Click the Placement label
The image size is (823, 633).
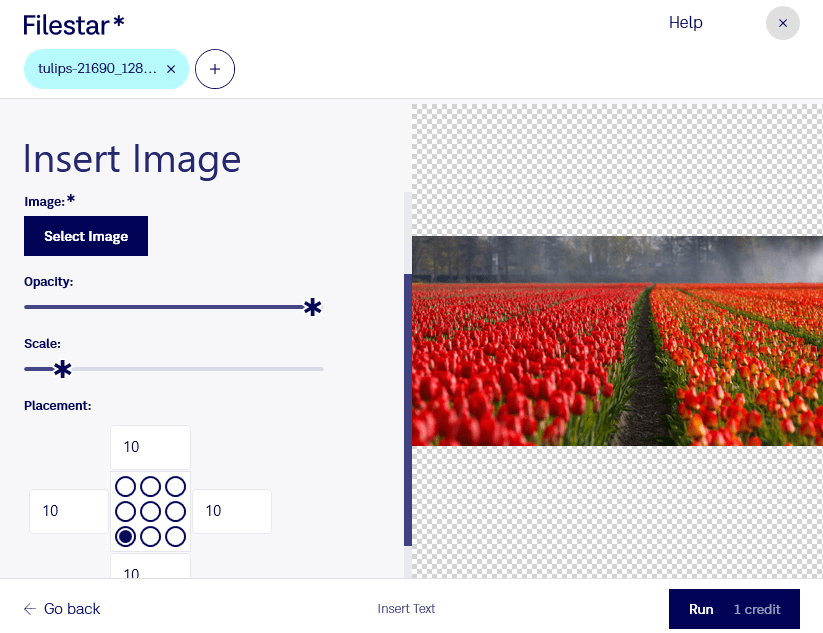coord(58,406)
